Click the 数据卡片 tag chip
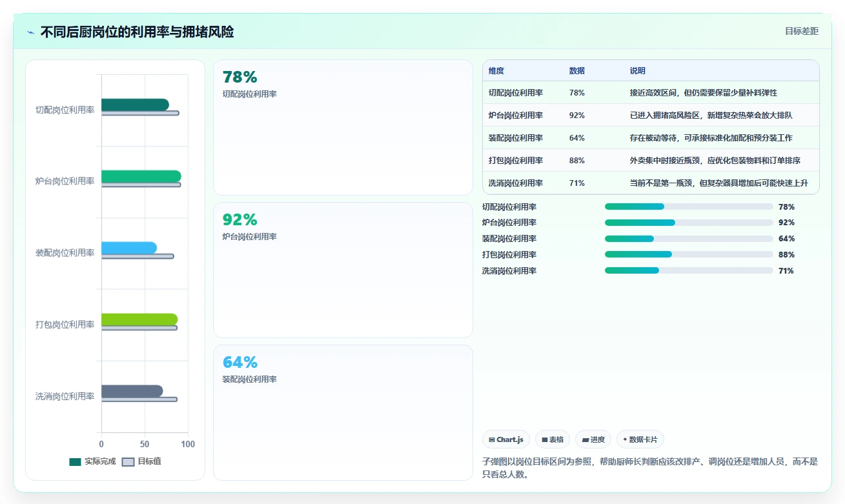This screenshot has height=504, width=845. 640,439
